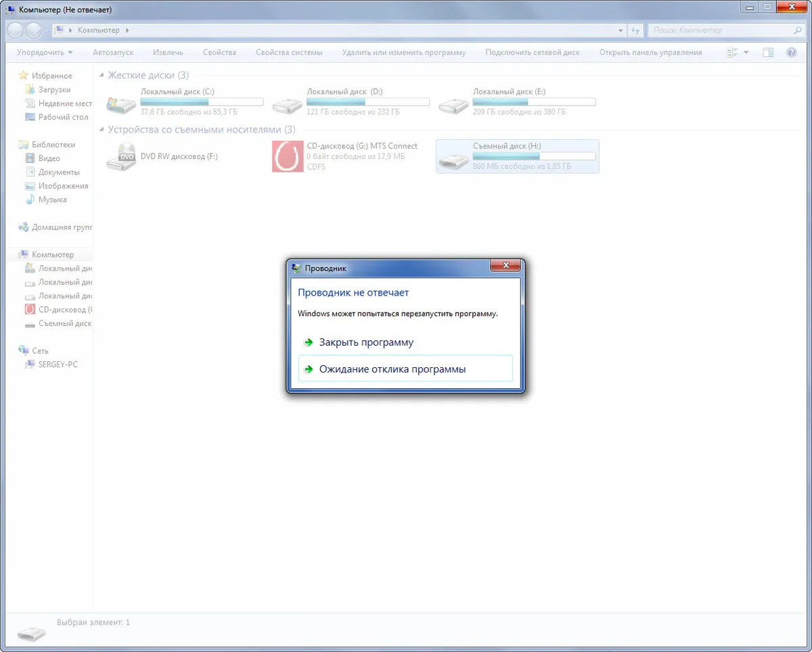Click the Проводник dialog title icon
This screenshot has height=652, width=812.
(x=296, y=269)
